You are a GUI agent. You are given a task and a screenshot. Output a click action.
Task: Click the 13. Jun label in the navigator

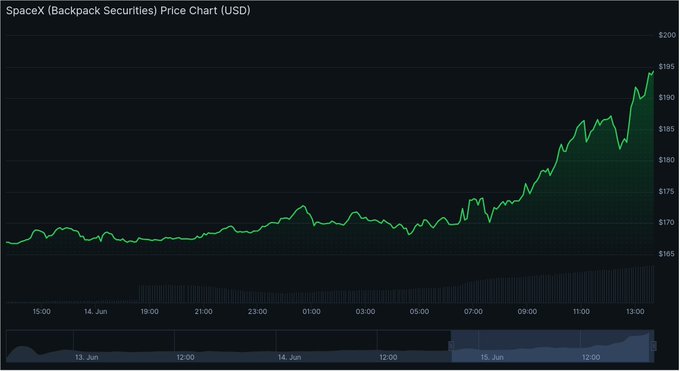[87, 358]
